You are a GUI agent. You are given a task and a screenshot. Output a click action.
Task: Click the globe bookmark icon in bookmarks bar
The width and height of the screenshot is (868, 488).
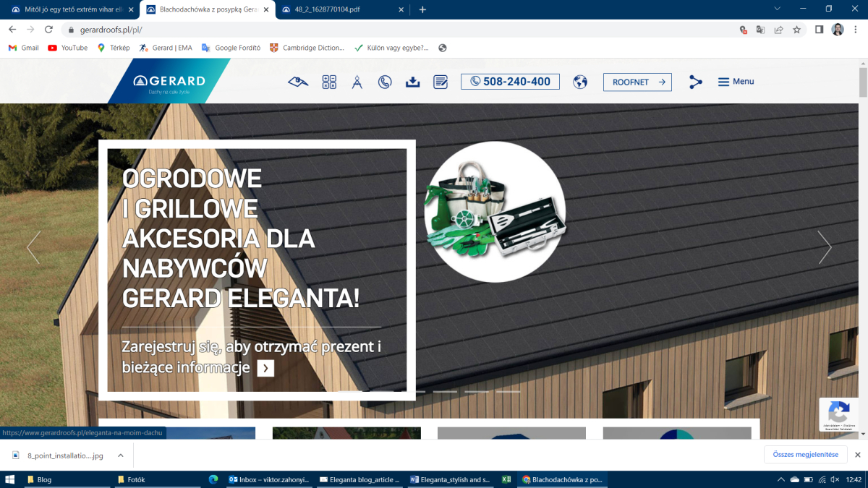443,48
